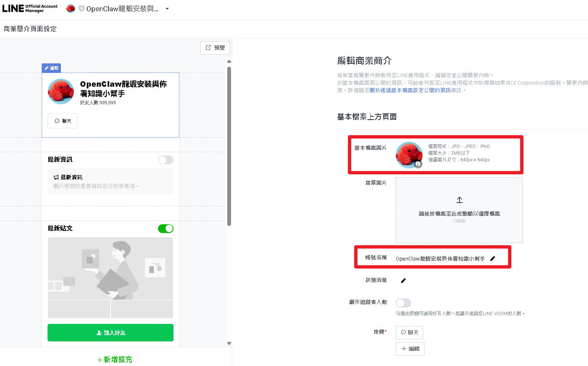Click the upload arrow icon in the 背景圖片 area
Screen dimensions: 588x366
click(x=459, y=200)
